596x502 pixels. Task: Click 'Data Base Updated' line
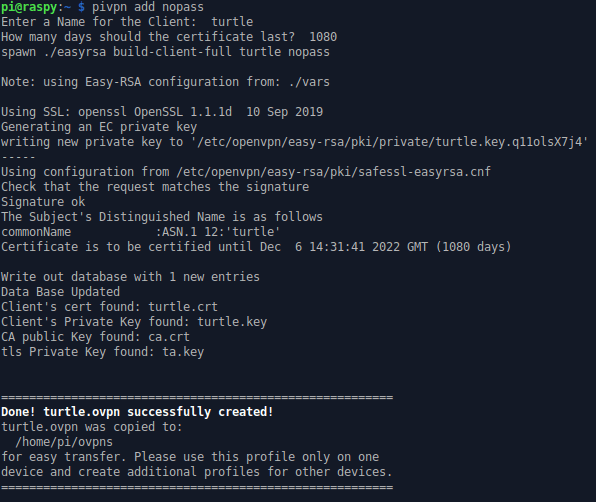coord(60,292)
